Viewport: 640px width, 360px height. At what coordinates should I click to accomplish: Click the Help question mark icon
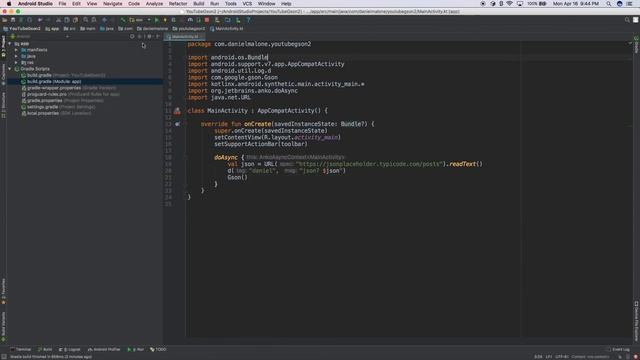pos(248,20)
